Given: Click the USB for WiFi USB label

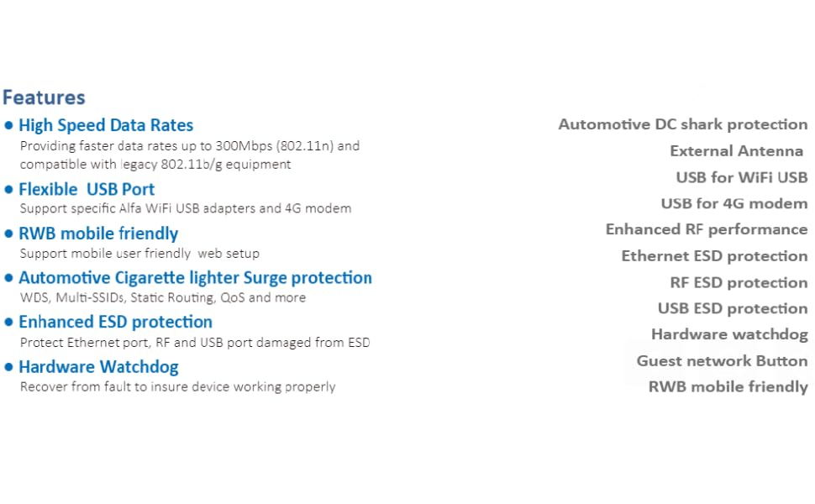Looking at the screenshot, I should click(x=741, y=177).
